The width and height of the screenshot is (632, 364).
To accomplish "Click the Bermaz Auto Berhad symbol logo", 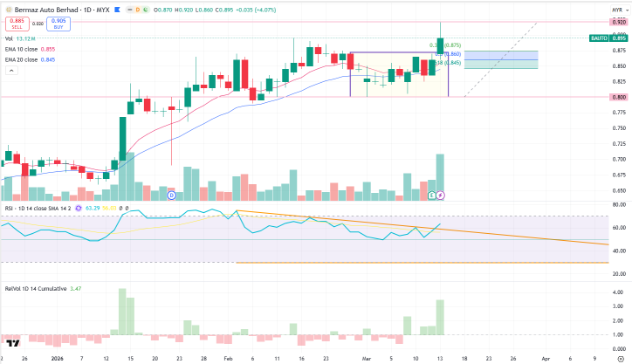I will point(9,10).
